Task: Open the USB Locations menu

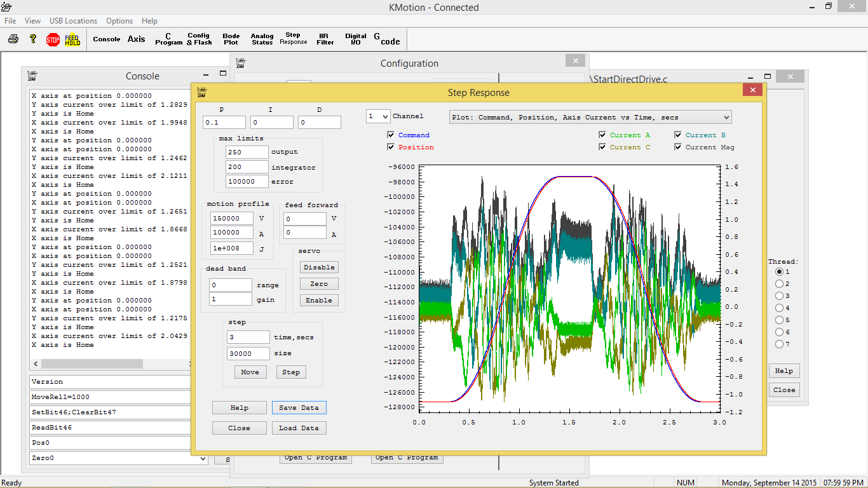Action: pyautogui.click(x=73, y=21)
